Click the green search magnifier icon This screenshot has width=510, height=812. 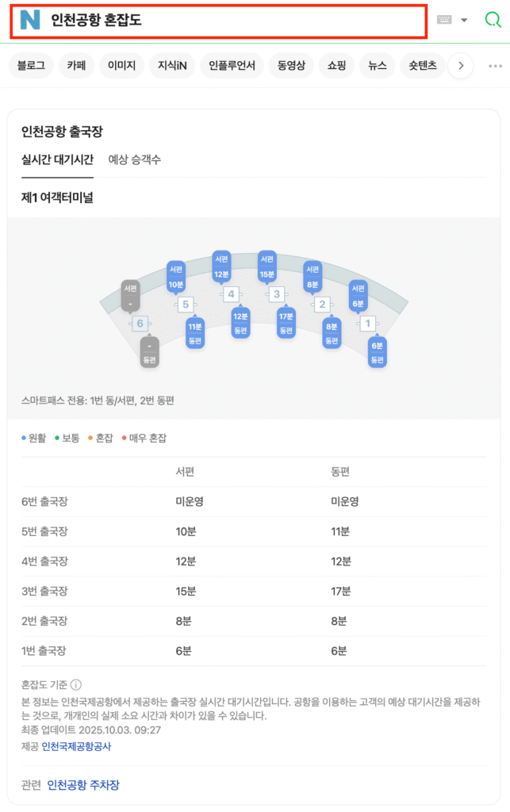tap(493, 21)
